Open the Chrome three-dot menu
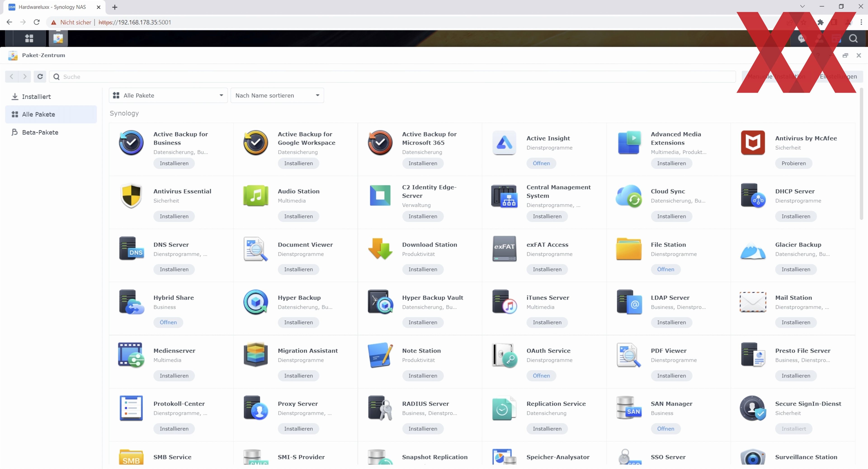Image resolution: width=868 pixels, height=469 pixels. pyautogui.click(x=861, y=22)
